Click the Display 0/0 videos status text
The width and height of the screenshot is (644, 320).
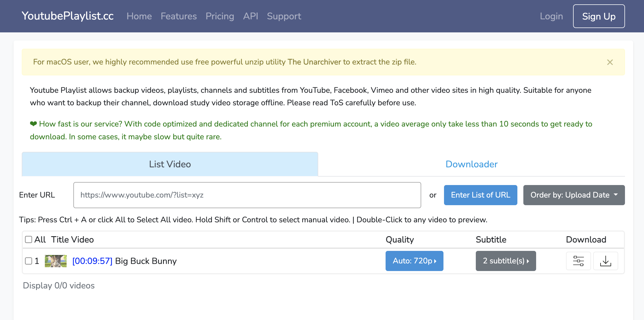pos(59,285)
